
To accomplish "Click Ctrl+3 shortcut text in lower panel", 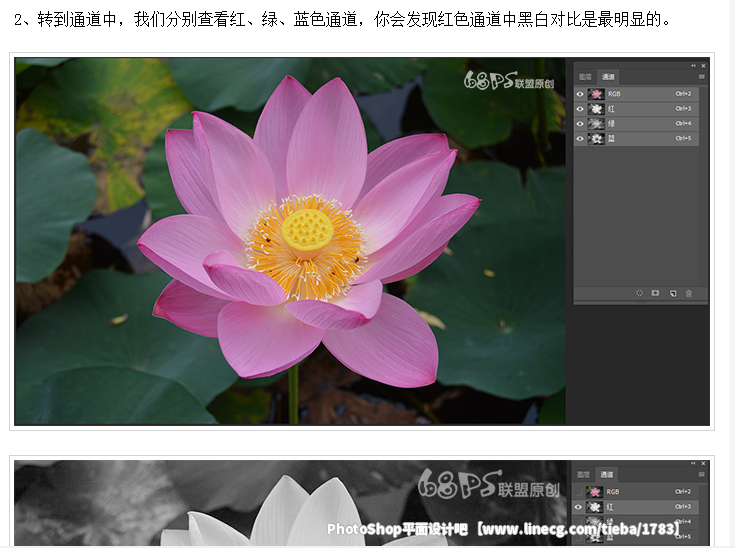I will 682,506.
